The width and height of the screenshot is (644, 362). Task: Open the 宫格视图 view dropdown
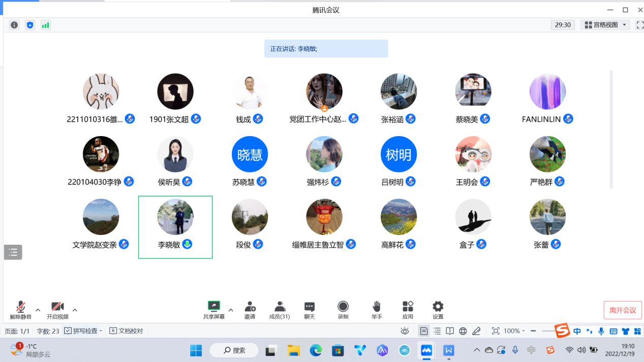(605, 25)
